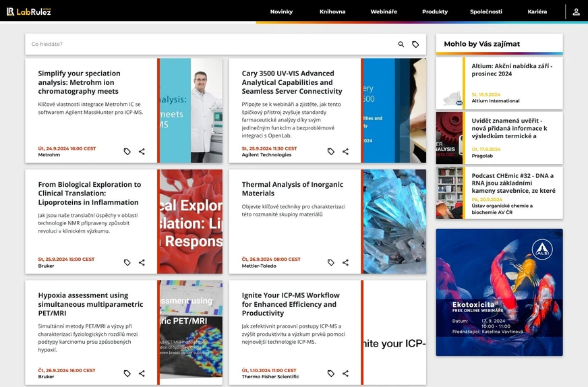588x387 pixels.
Task: Click 'Altium International' company name
Action: point(496,101)
